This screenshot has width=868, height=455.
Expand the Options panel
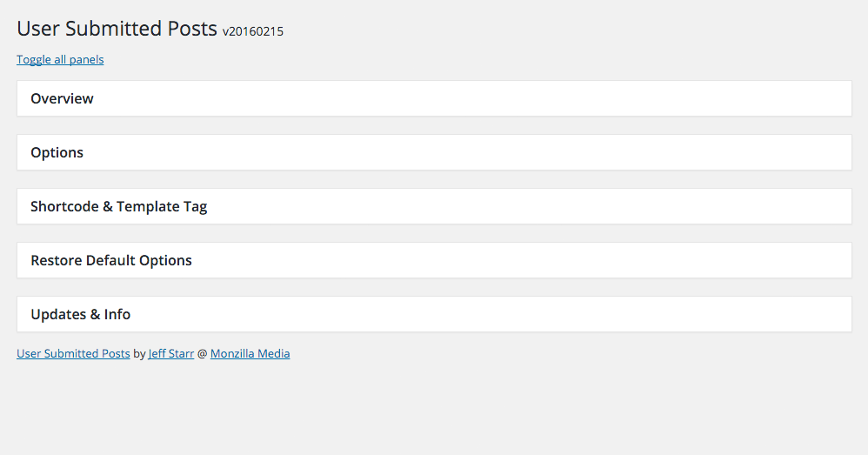point(434,152)
